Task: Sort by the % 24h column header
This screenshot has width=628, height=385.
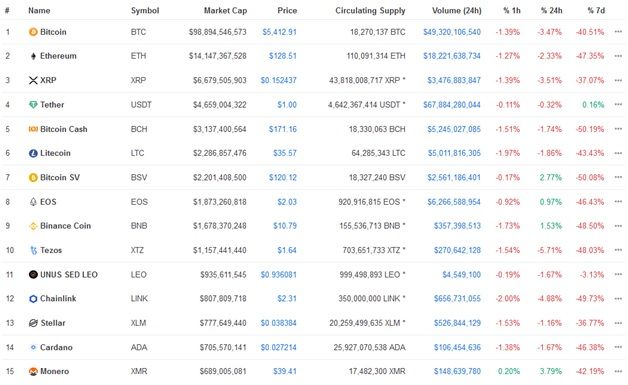Action: coord(551,10)
